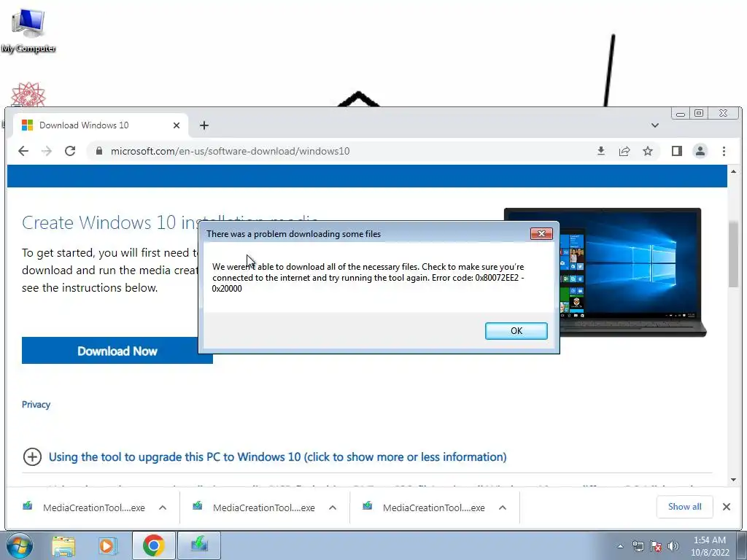Open the Chrome three-dot menu
This screenshot has width=747, height=560.
point(724,151)
